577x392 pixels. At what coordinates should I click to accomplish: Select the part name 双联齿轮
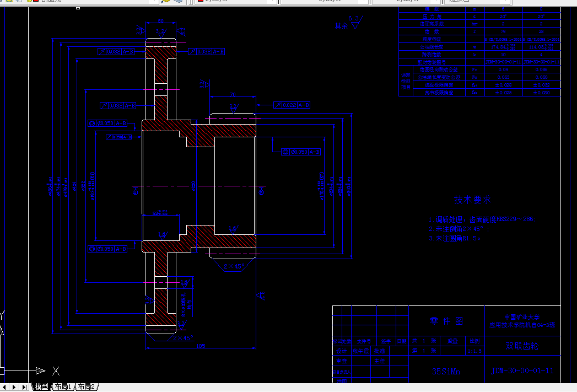click(x=522, y=346)
